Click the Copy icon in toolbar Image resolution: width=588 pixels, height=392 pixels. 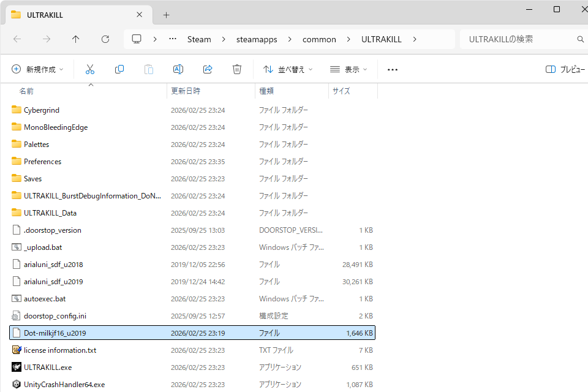[119, 70]
